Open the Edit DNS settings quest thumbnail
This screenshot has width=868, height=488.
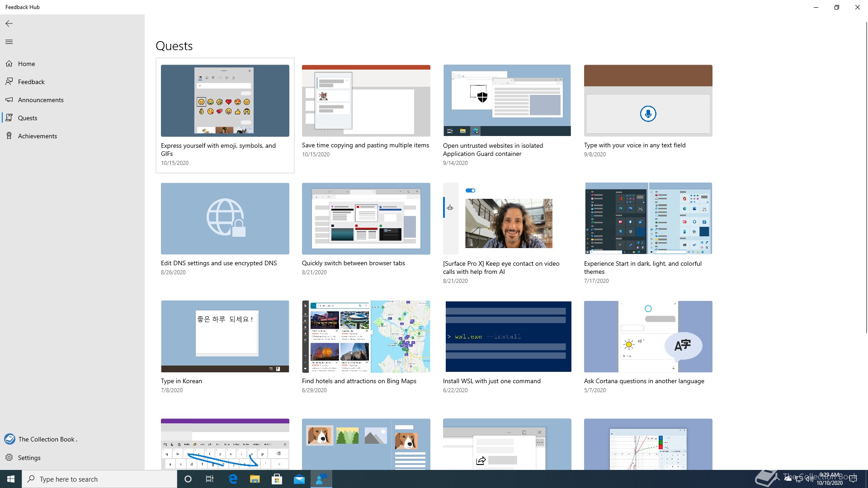[x=225, y=219]
